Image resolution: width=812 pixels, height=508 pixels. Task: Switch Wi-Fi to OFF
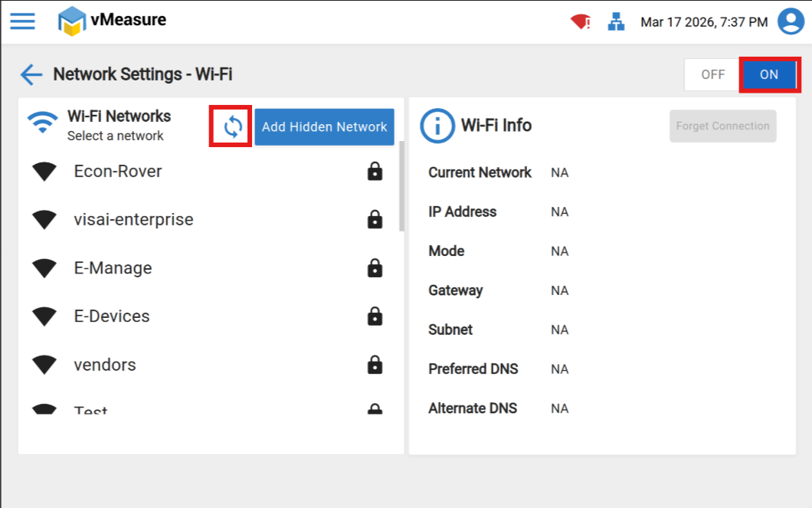click(712, 74)
